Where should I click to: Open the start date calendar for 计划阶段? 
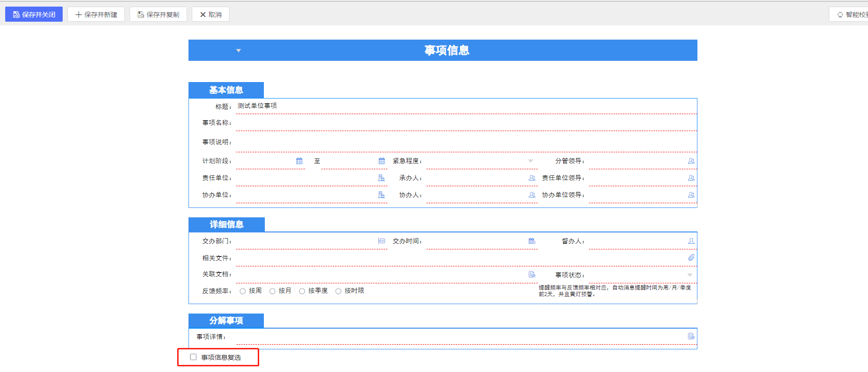pyautogui.click(x=299, y=161)
